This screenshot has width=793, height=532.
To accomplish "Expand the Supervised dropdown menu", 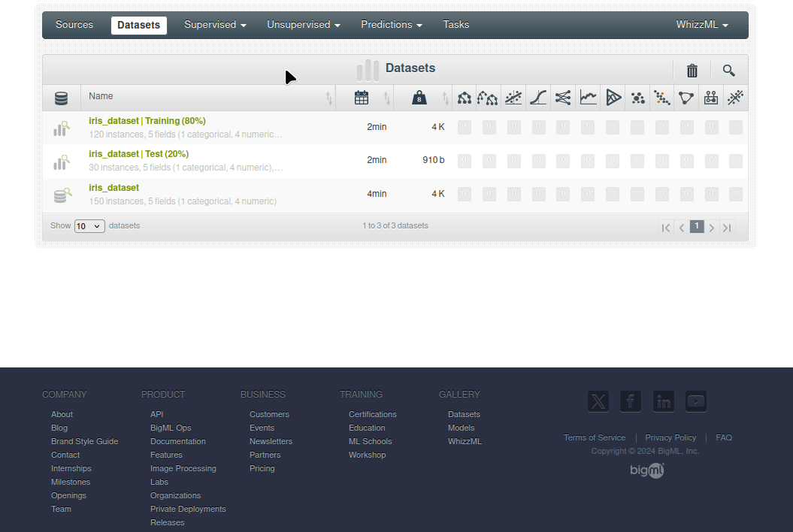I will click(x=215, y=25).
